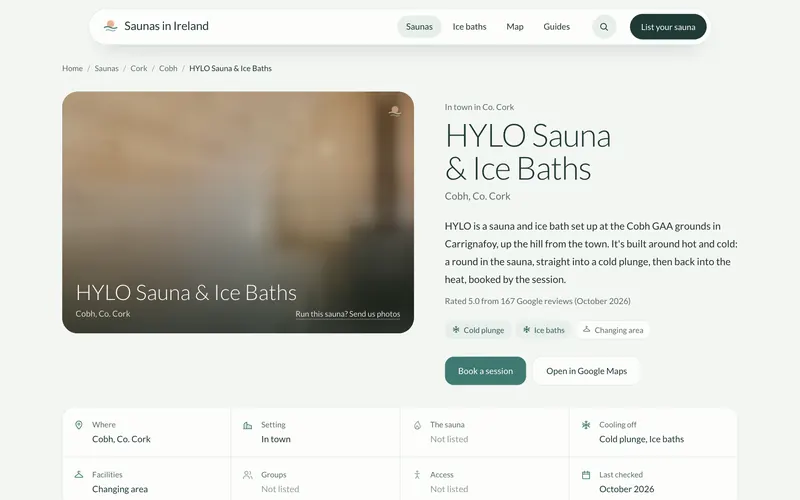
Task: Open Cork in the breadcrumb
Action: 139,68
